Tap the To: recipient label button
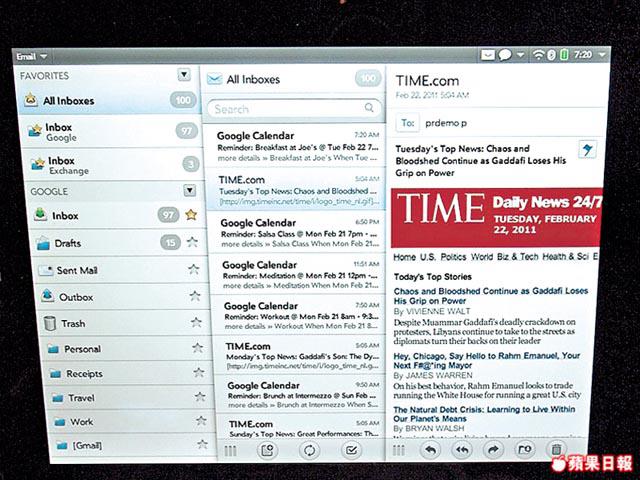Image resolution: width=640 pixels, height=480 pixels. (407, 123)
